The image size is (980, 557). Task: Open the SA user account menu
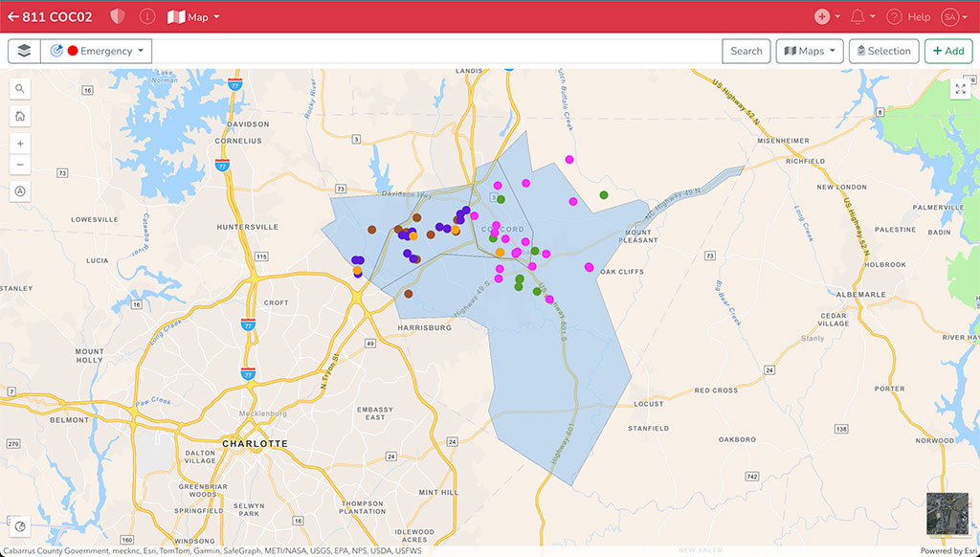[x=952, y=17]
